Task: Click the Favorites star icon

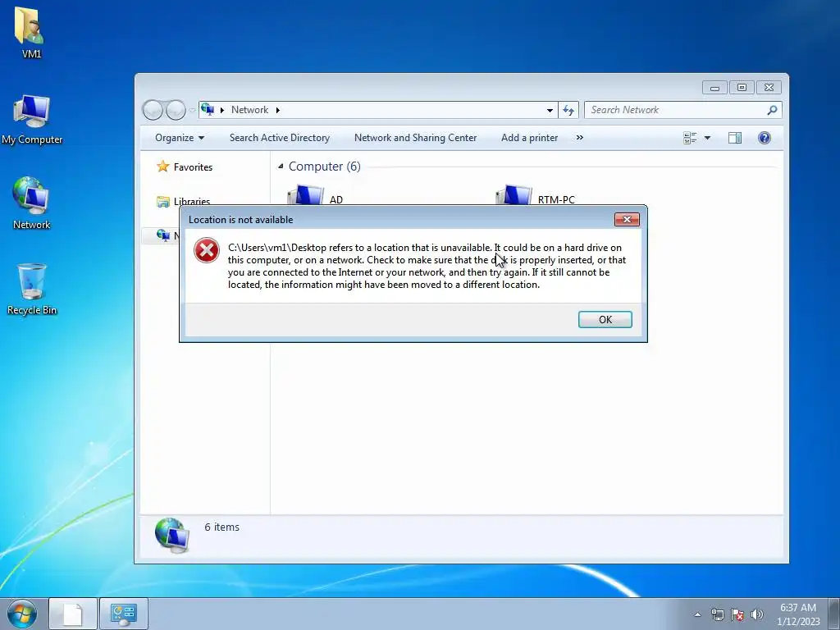Action: point(163,166)
